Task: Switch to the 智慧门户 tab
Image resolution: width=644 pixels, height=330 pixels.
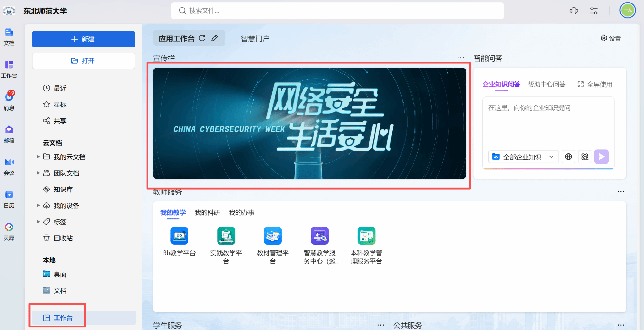Action: coord(255,38)
